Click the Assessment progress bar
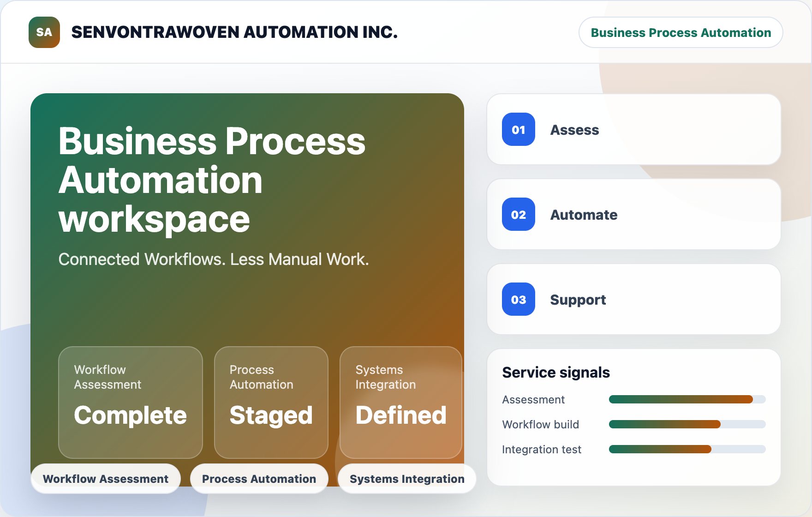 click(x=687, y=399)
